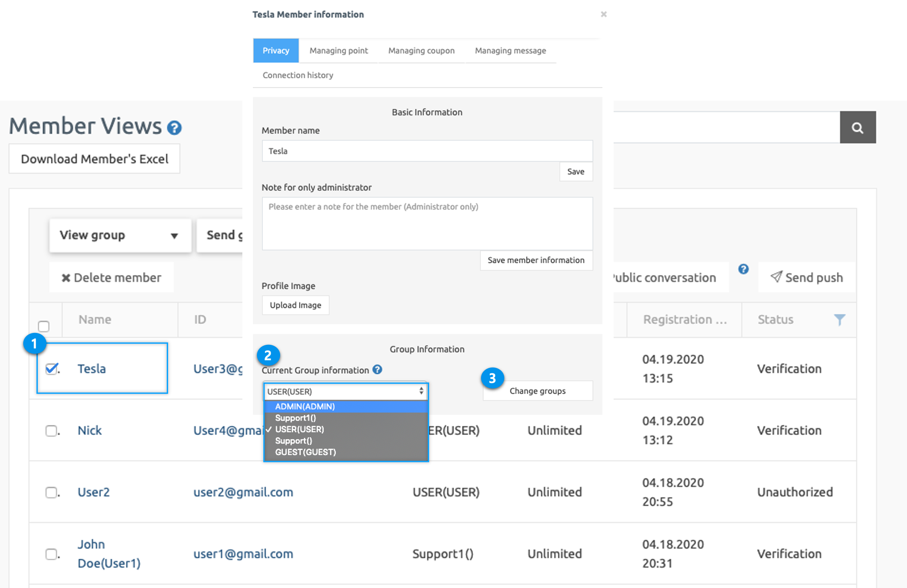The width and height of the screenshot is (907, 588).
Task: Switch to Managing point tab
Action: pyautogui.click(x=338, y=51)
